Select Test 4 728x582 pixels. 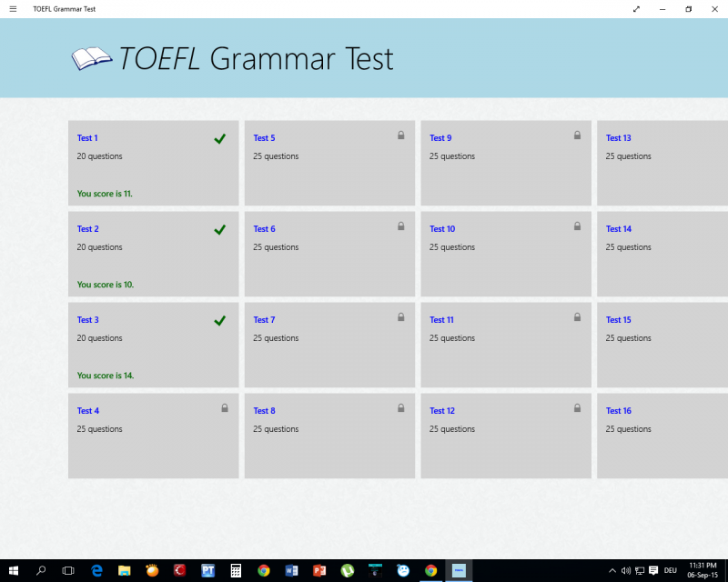pos(153,436)
